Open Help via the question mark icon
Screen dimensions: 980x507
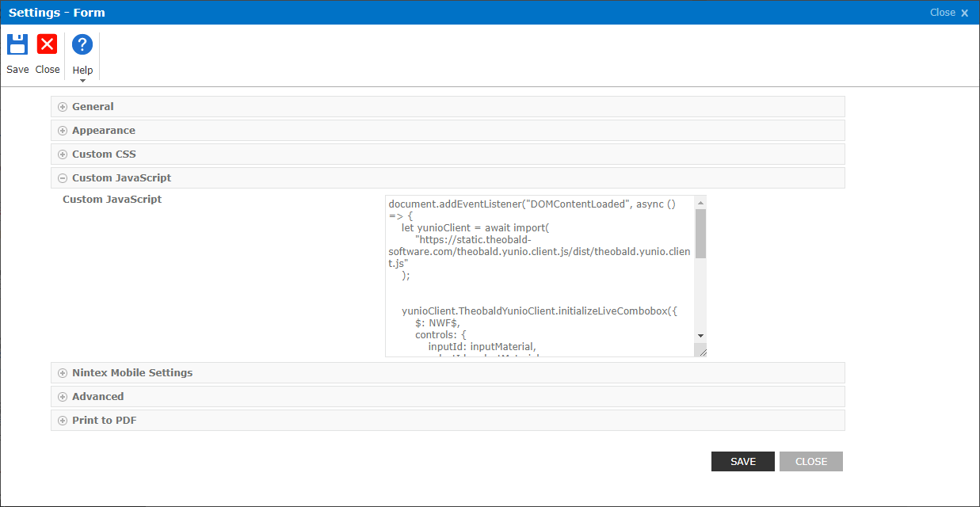click(x=82, y=44)
